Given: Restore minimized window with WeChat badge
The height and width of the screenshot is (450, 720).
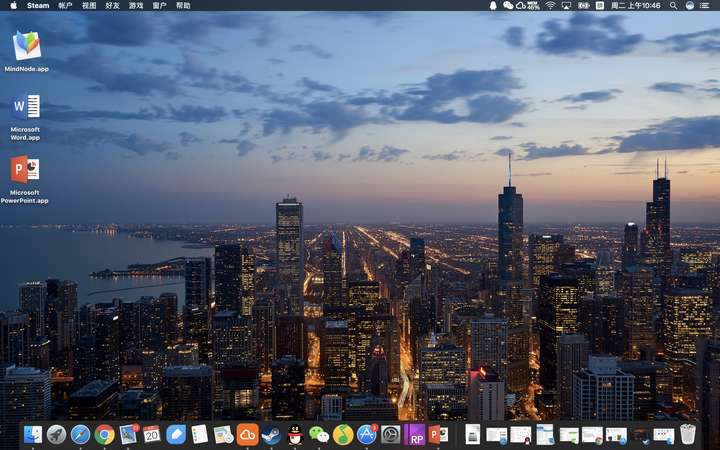Looking at the screenshot, I should [x=568, y=434].
